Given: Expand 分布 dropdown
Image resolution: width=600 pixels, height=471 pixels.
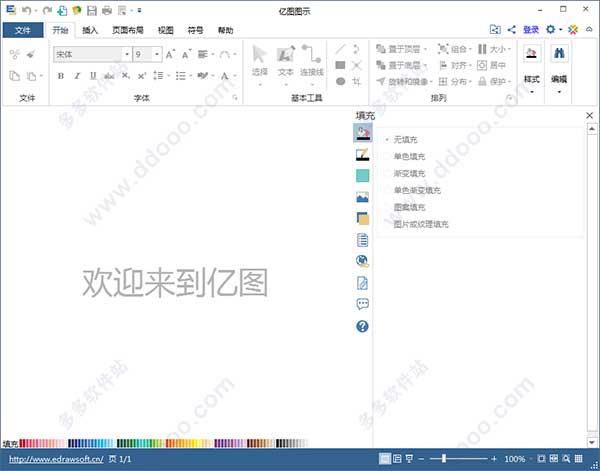Looking at the screenshot, I should 470,81.
